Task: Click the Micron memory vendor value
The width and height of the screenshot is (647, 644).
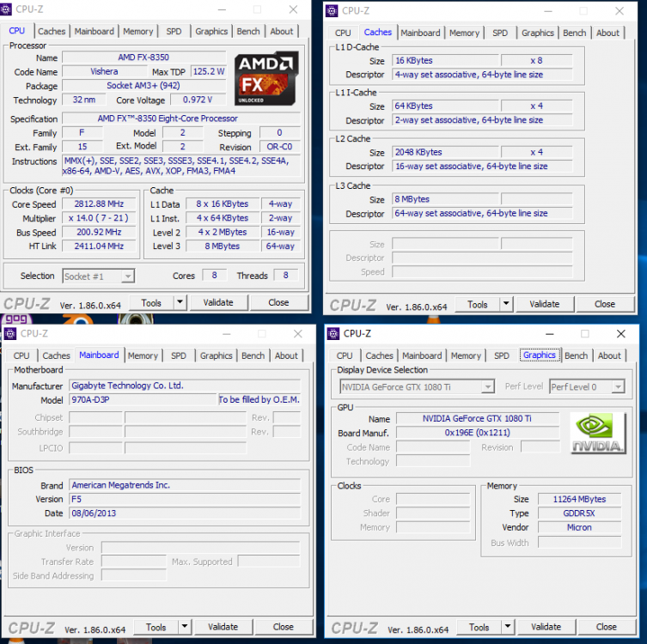Action: click(x=579, y=527)
